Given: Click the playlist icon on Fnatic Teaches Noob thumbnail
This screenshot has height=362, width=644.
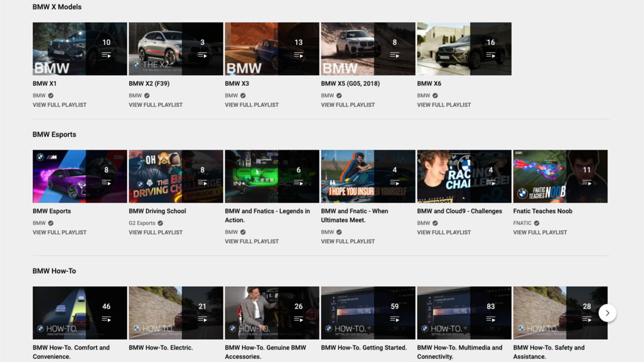Looking at the screenshot, I should point(587,182).
